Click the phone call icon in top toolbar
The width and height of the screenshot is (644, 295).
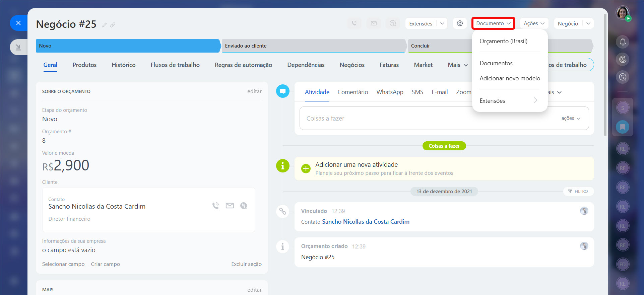click(x=354, y=23)
